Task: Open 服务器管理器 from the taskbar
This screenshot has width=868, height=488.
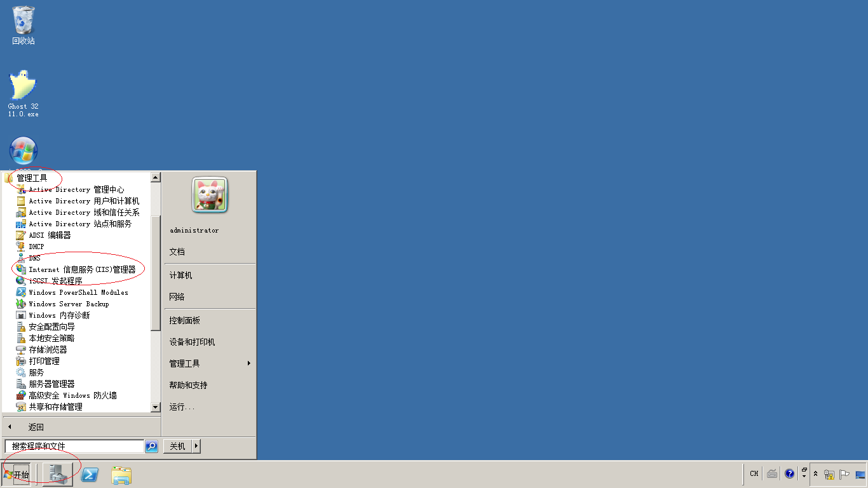Action: point(57,474)
